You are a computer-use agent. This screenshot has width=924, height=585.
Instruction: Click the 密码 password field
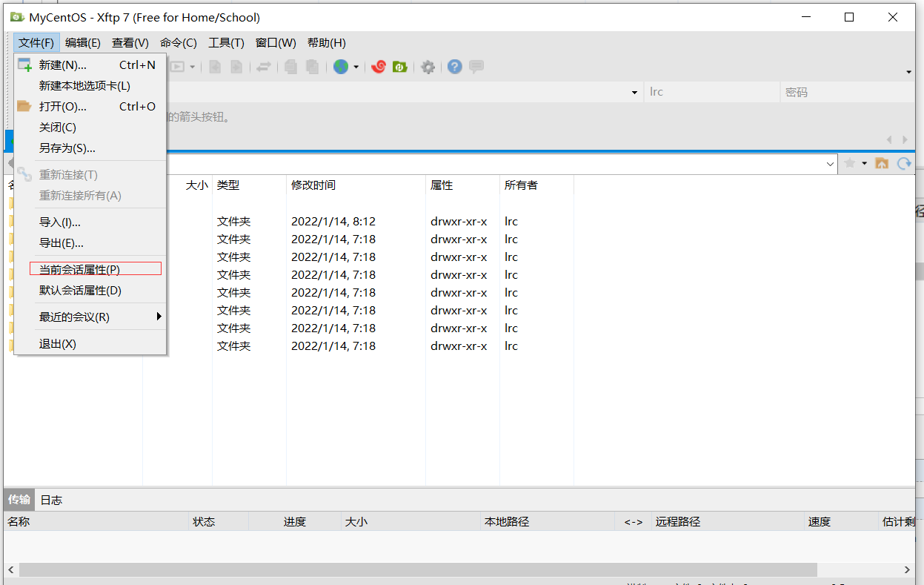tap(848, 92)
